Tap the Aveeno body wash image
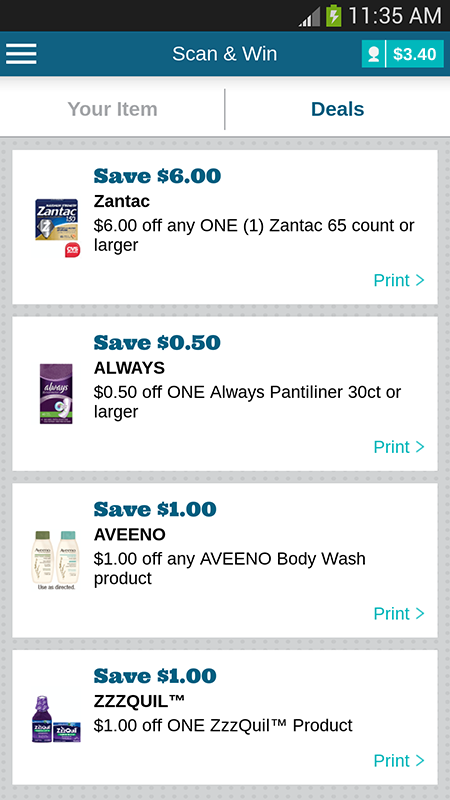This screenshot has width=450, height=800. (x=56, y=560)
